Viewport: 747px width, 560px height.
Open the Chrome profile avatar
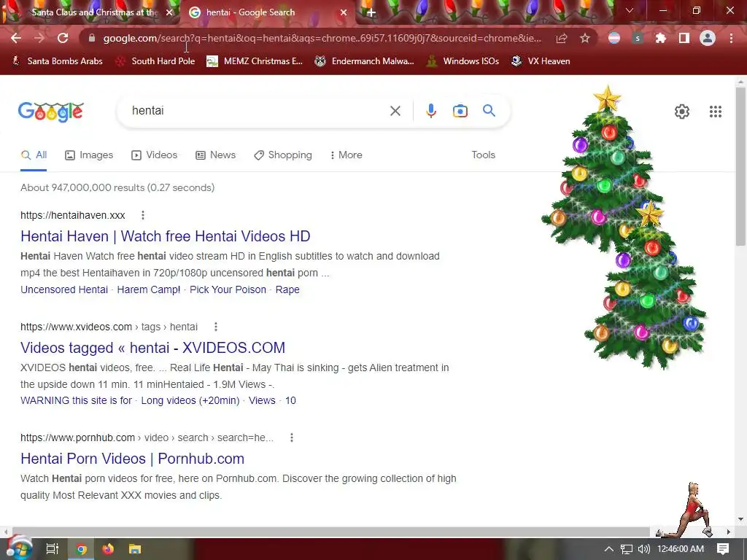click(708, 38)
